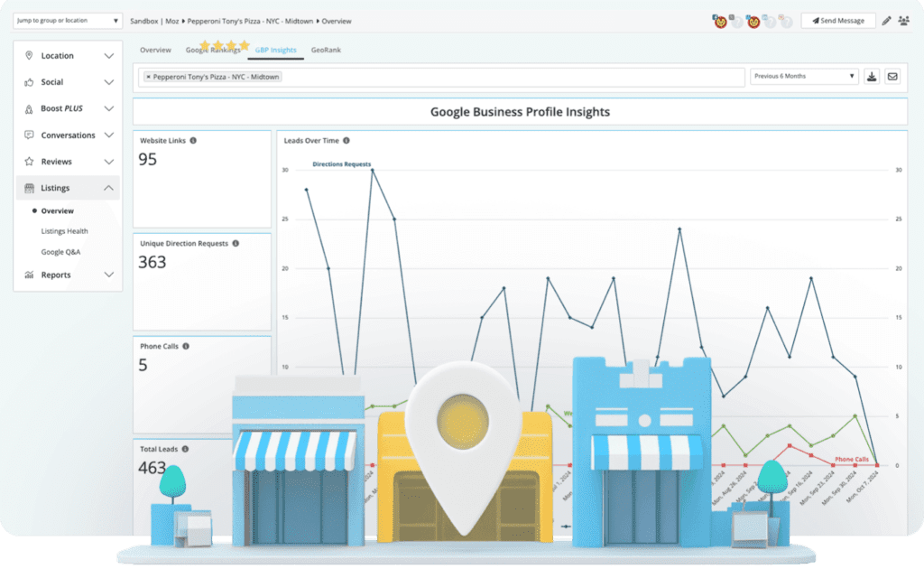Click info icon beside Website Links
Screen dimensions: 924x578
(193, 141)
